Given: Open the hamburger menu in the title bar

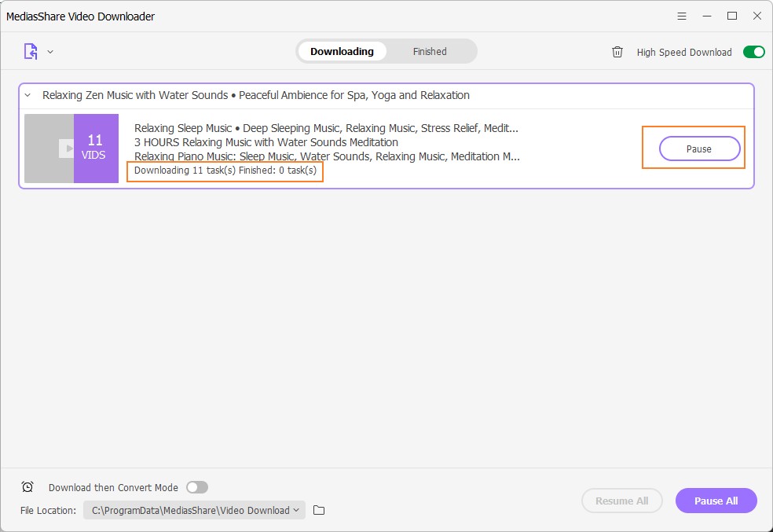Looking at the screenshot, I should pos(681,16).
